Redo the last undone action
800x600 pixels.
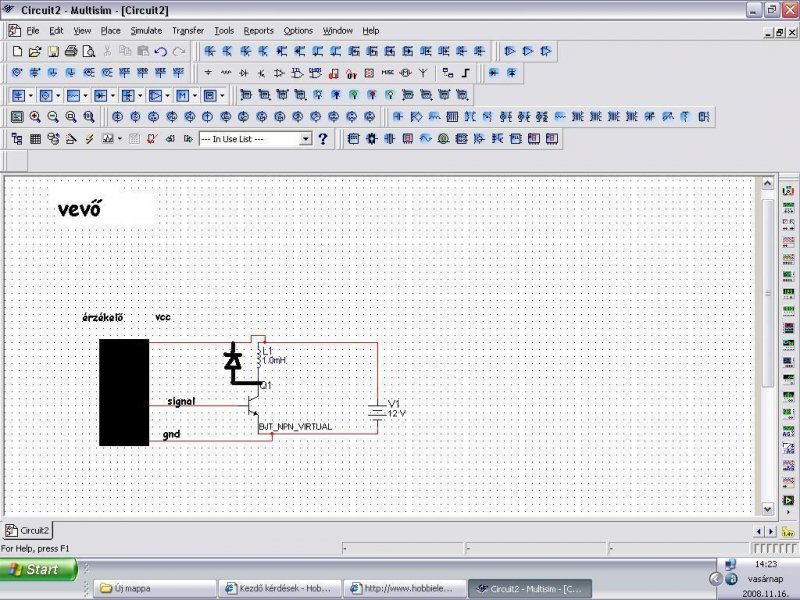point(179,51)
